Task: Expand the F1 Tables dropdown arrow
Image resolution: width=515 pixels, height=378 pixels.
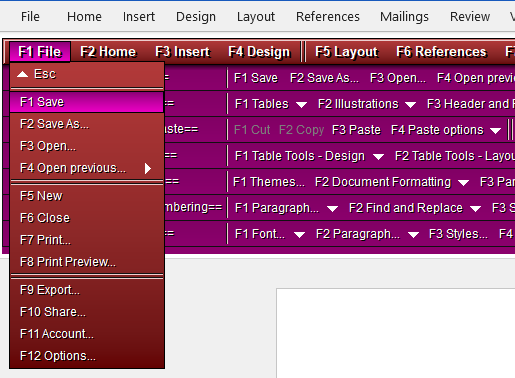Action: [x=301, y=105]
